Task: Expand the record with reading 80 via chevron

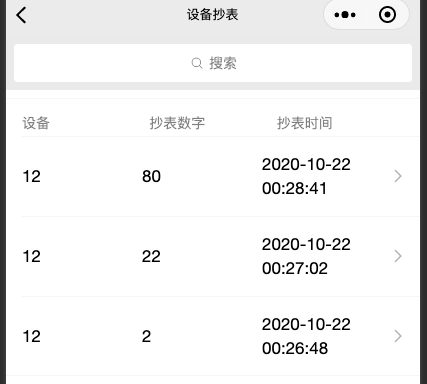Action: (x=398, y=176)
